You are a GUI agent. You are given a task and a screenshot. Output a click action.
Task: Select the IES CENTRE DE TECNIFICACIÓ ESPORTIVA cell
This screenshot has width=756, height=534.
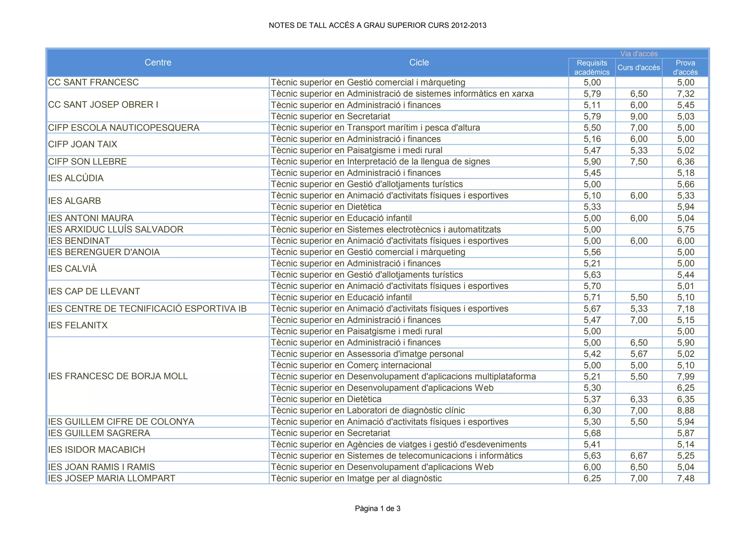(147, 309)
